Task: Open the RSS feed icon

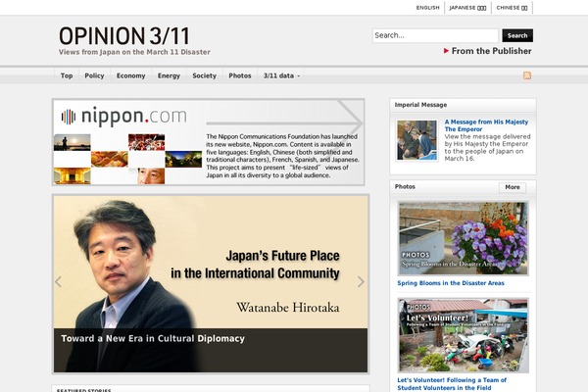Action: coord(527,75)
